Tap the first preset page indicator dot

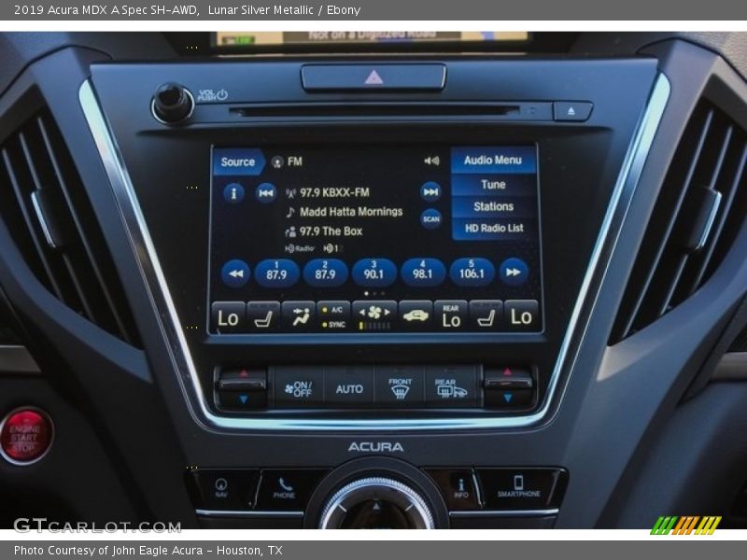tap(366, 294)
